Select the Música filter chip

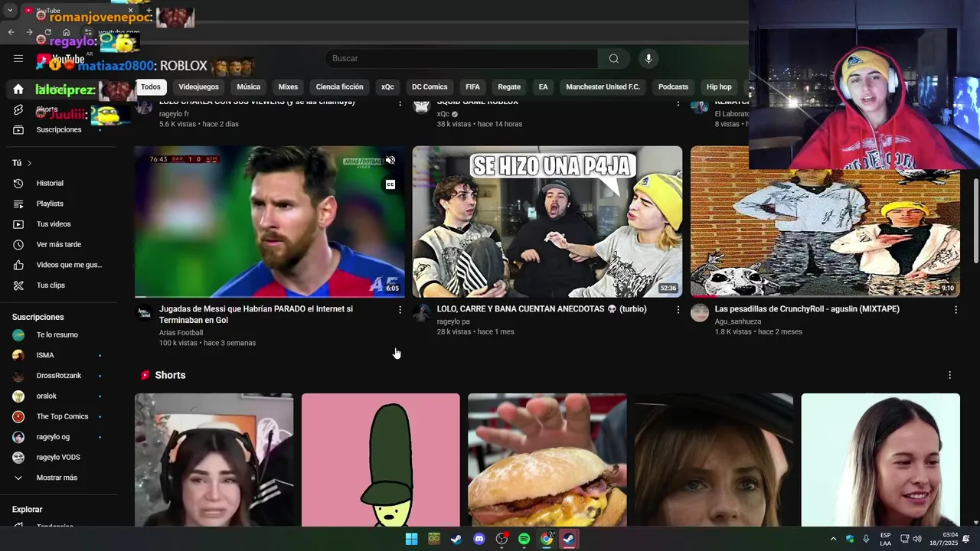pos(249,87)
